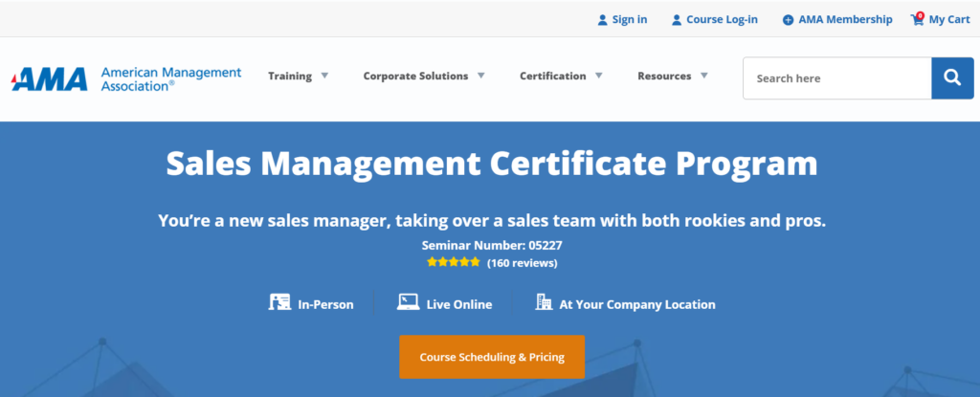Expand the Corporate Solutions dropdown arrow

(480, 76)
